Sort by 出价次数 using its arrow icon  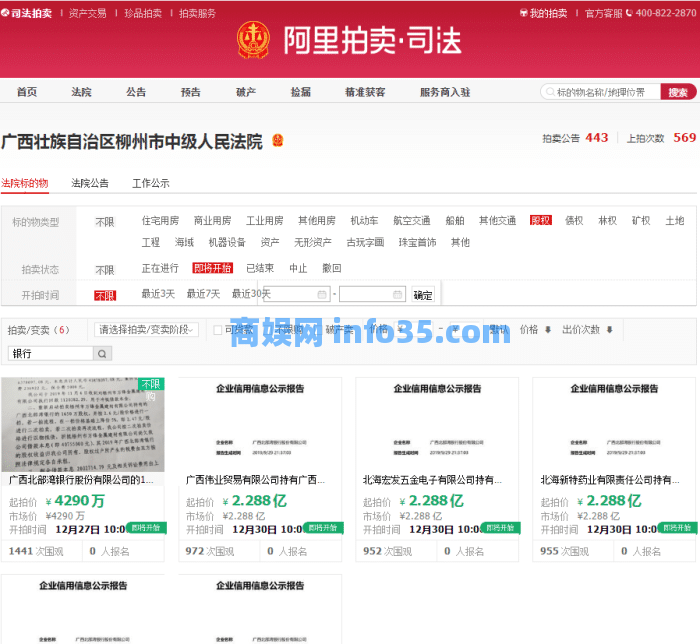click(x=609, y=330)
